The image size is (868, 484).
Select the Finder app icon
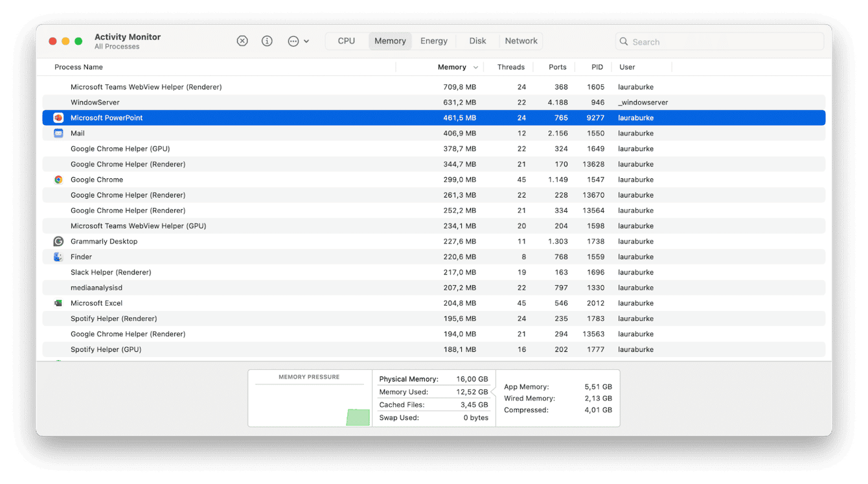click(x=58, y=257)
